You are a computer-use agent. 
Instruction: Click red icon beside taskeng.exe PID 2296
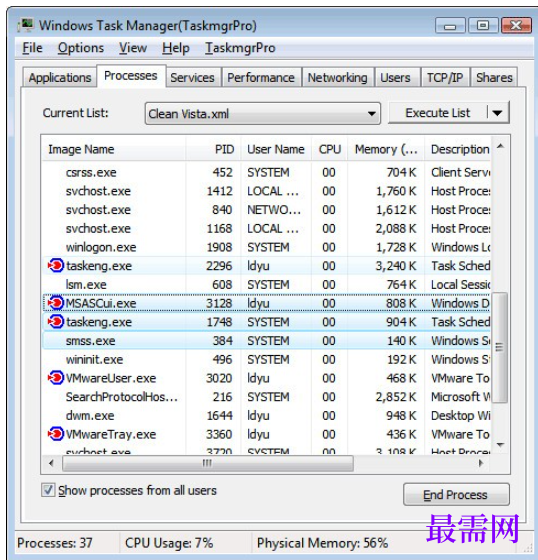(55, 265)
